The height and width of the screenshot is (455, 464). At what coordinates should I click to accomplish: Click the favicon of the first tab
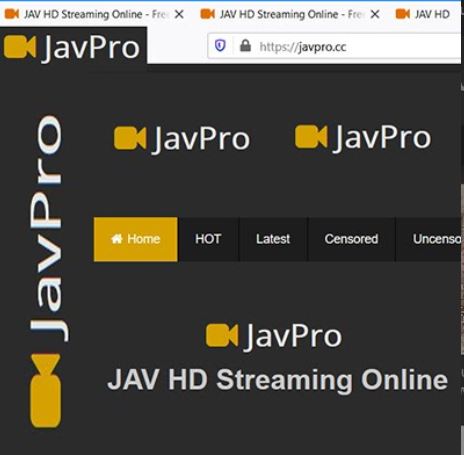pyautogui.click(x=12, y=14)
